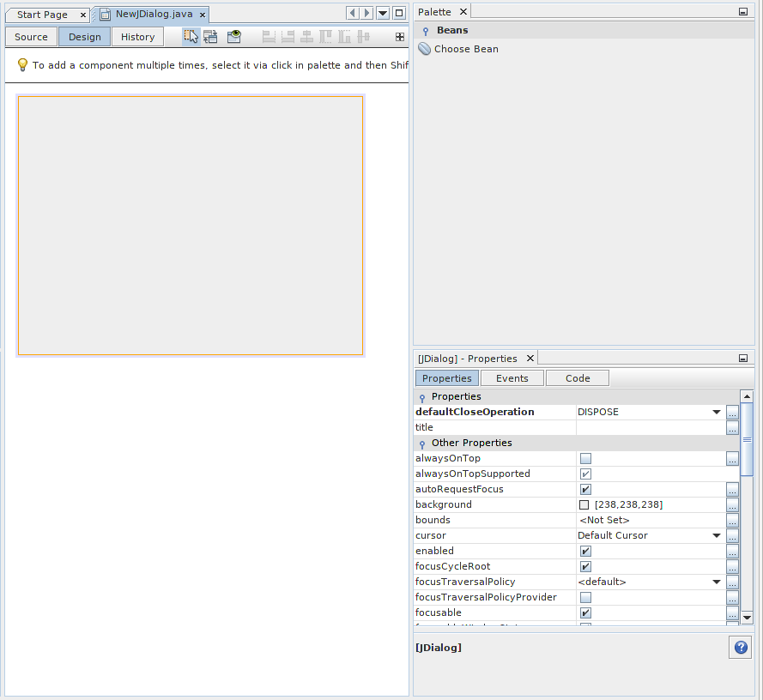Uncheck the enabled property checkbox
Viewport: 763px width, 700px height.
(x=585, y=551)
